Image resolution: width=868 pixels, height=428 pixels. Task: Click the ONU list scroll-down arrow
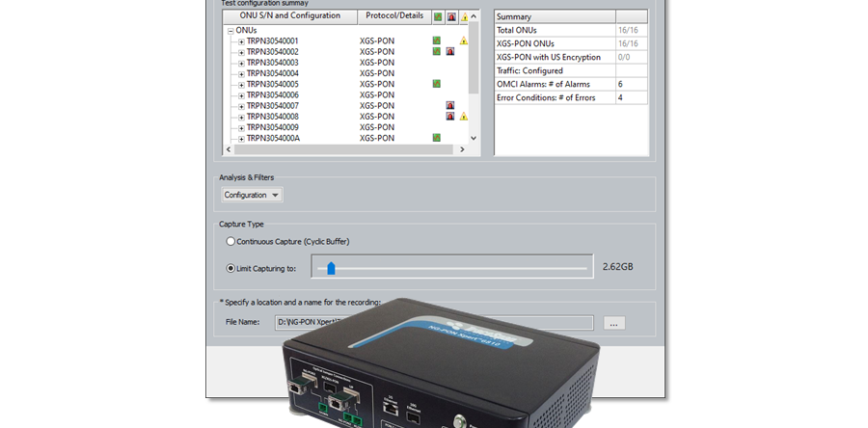[474, 138]
